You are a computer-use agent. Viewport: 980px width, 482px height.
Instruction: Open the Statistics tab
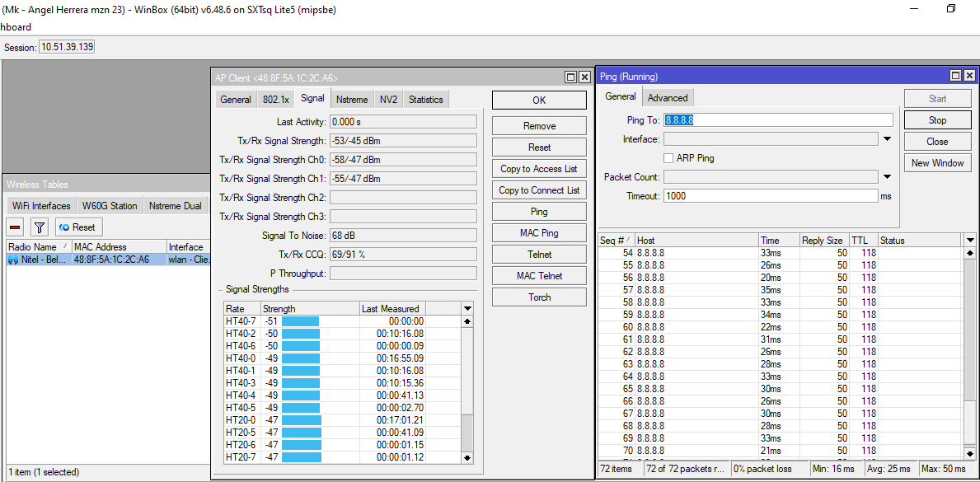(x=425, y=100)
